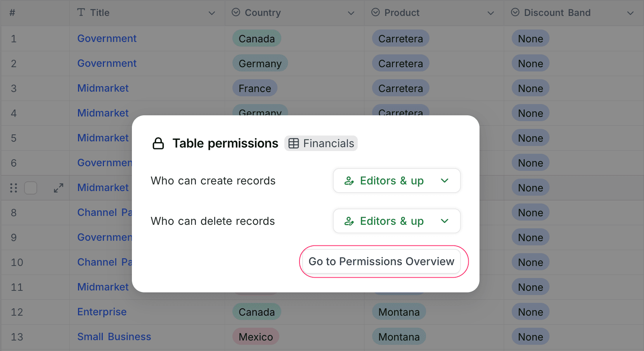Click the Discount Band field type icon

515,12
